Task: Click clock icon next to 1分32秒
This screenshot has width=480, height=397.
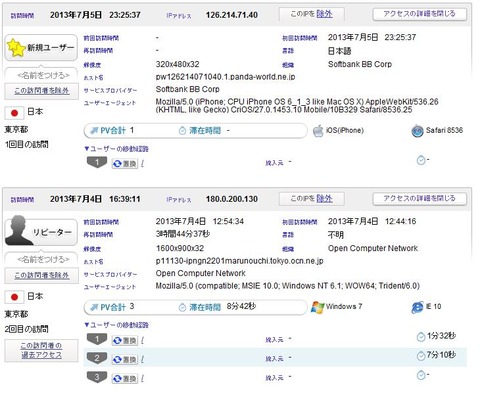Action: 421,337
